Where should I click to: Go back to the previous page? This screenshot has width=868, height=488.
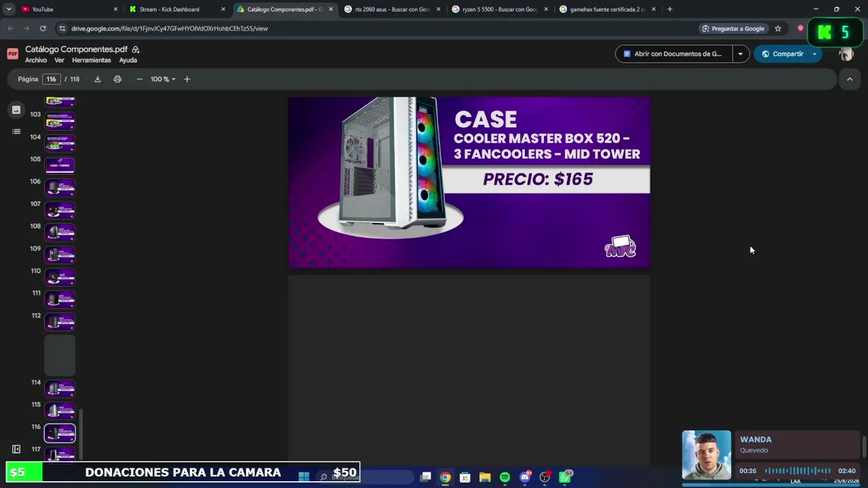[x=10, y=28]
